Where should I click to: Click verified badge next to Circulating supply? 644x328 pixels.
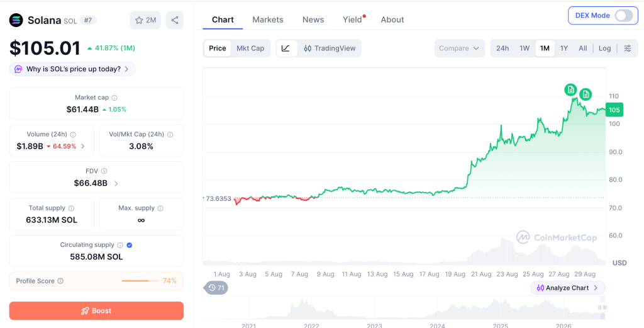tap(130, 245)
